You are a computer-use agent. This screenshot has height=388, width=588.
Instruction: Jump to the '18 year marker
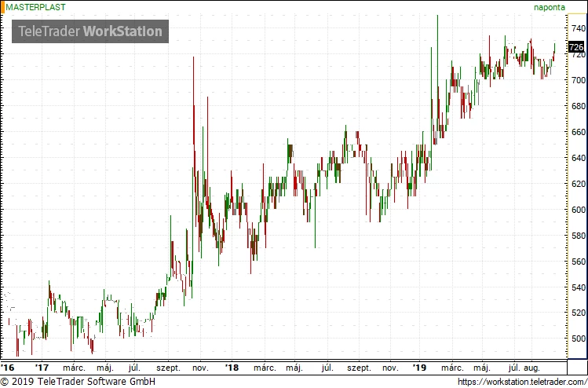[232, 367]
